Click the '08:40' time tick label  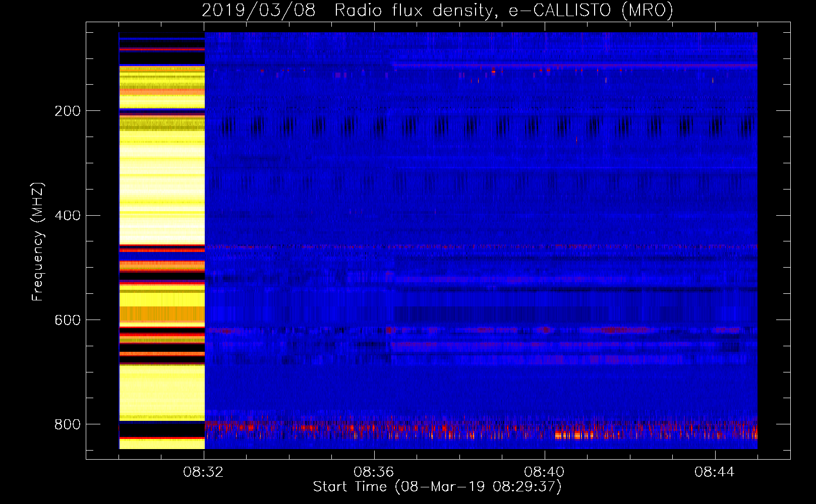(x=544, y=472)
